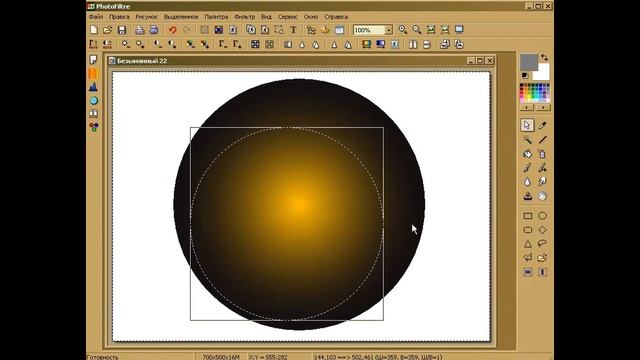The width and height of the screenshot is (640, 360).
Task: Zoom in with the magnifier plus icon
Action: [x=403, y=30]
